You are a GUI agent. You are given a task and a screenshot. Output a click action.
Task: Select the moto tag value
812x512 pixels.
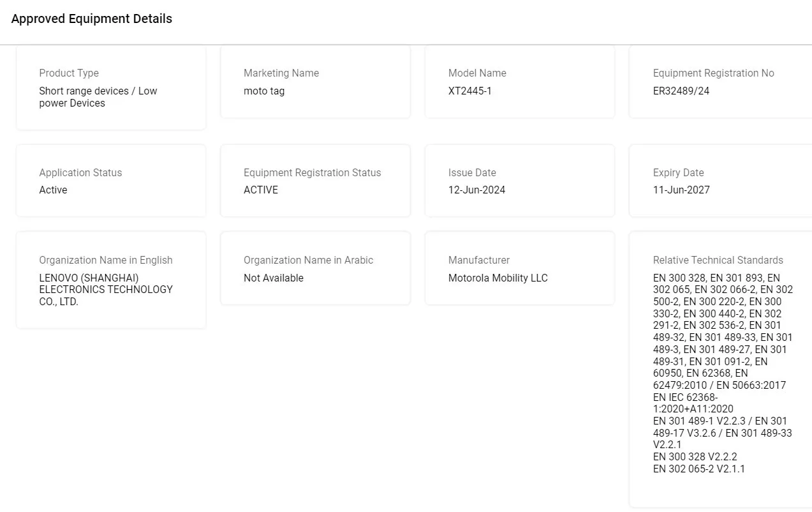coord(264,91)
